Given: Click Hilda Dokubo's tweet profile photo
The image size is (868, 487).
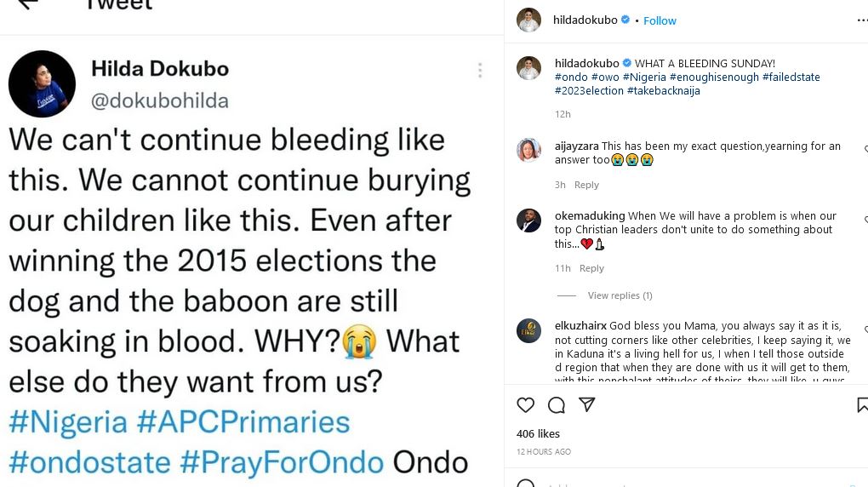Looking at the screenshot, I should click(42, 83).
